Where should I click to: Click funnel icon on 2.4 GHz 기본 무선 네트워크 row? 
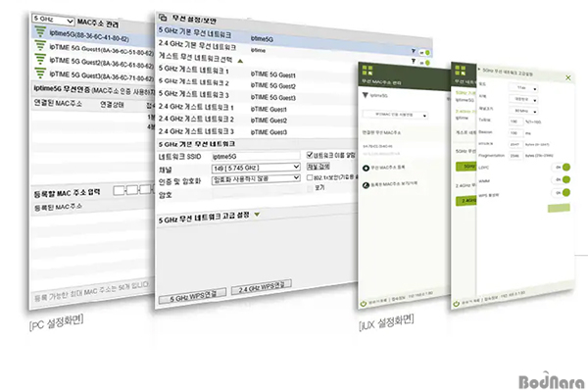tap(414, 61)
